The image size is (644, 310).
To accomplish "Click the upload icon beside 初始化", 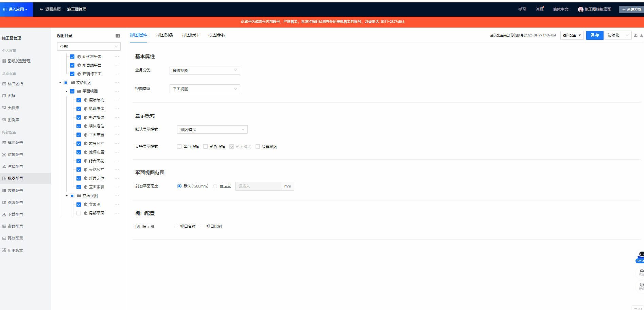I will point(636,35).
